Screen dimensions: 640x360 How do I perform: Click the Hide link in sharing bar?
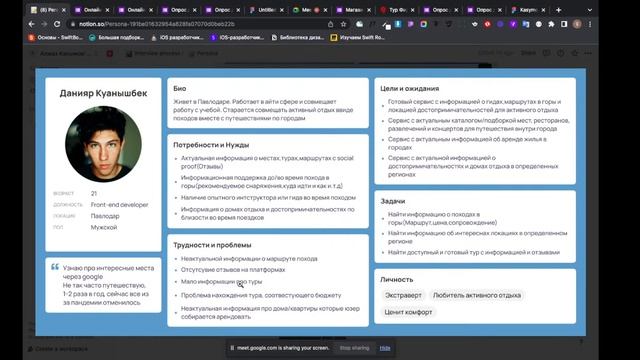click(x=385, y=348)
